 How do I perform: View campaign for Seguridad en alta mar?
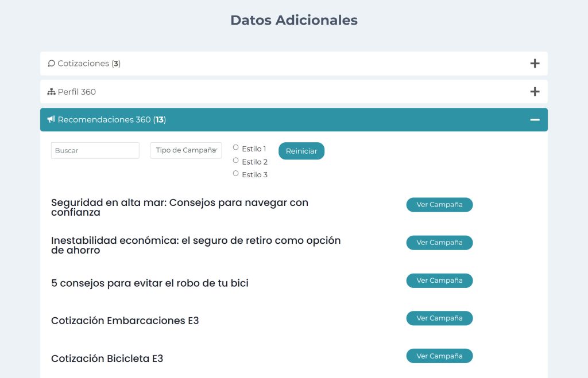pos(439,205)
